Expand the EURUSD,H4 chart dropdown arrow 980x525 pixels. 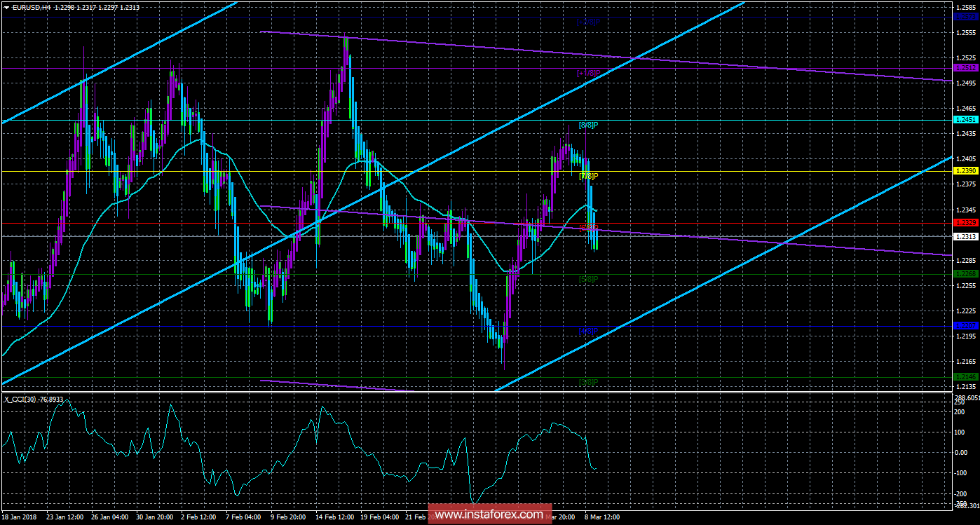6,6
